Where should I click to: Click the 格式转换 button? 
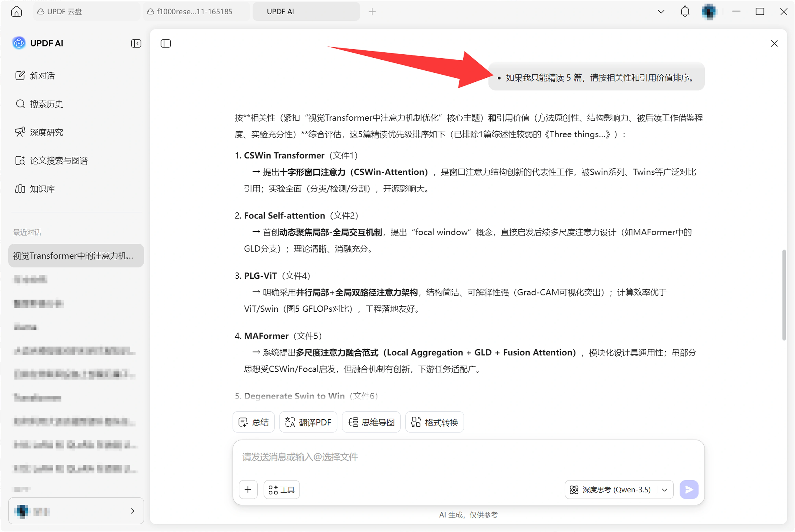click(x=435, y=422)
